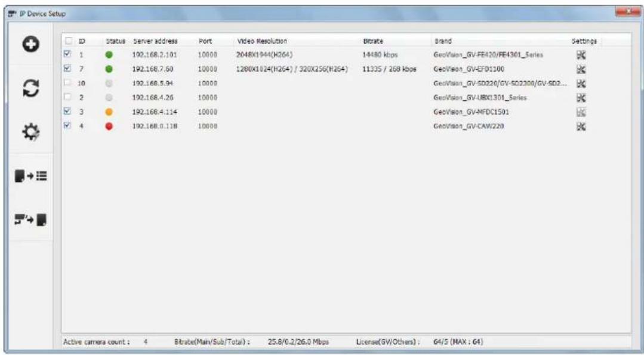Click brand GeoVision_GV-UBX1301_Series
Viewport: 644px width, 355px height.
tap(480, 98)
